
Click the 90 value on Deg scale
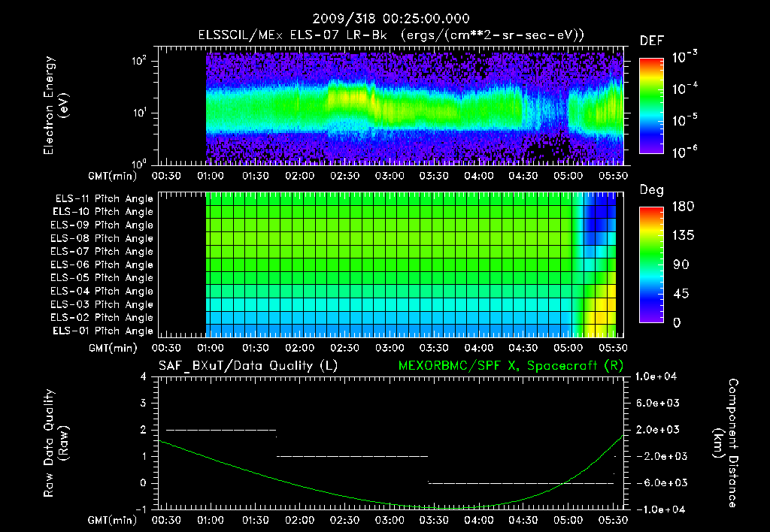click(x=681, y=264)
